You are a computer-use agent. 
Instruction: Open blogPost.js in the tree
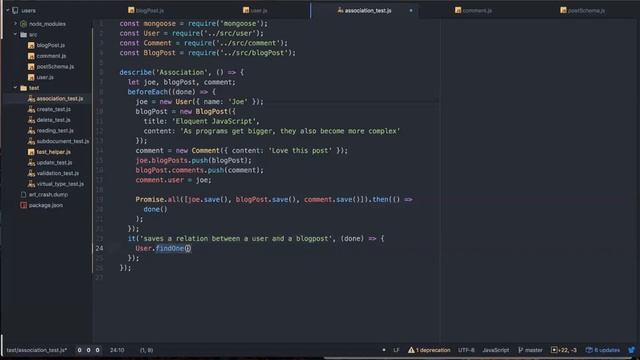coord(51,45)
